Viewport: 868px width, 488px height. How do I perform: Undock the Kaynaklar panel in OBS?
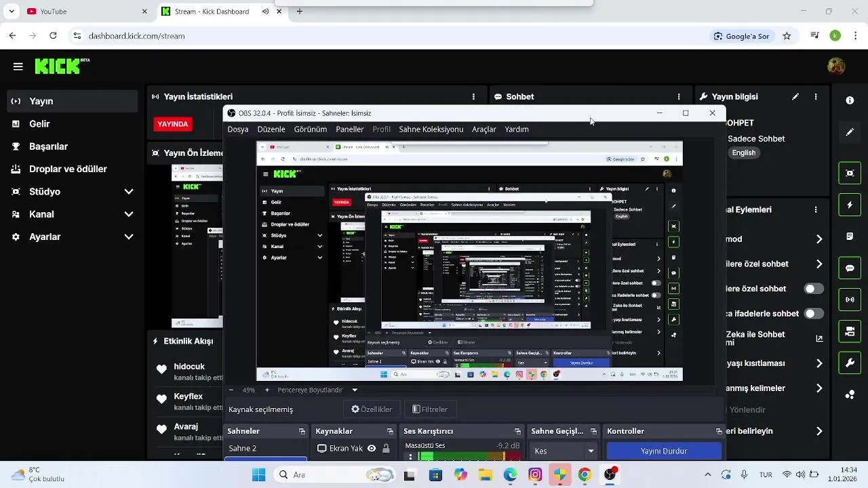click(x=390, y=432)
